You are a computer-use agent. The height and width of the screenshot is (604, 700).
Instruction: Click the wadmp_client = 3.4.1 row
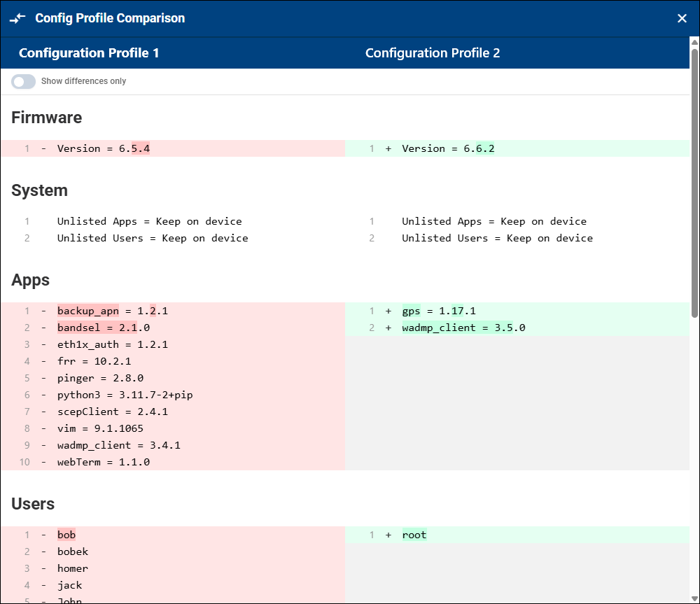point(173,445)
